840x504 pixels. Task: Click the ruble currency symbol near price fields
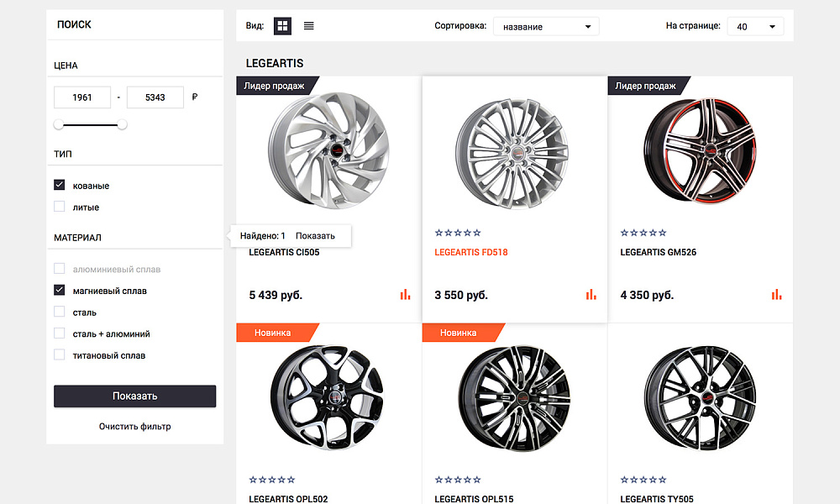pyautogui.click(x=194, y=97)
